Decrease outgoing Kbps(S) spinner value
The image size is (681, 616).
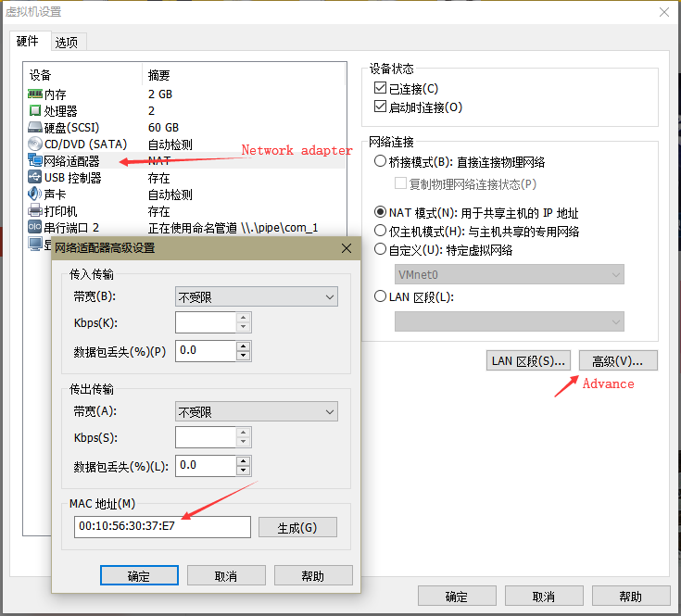[x=244, y=442]
